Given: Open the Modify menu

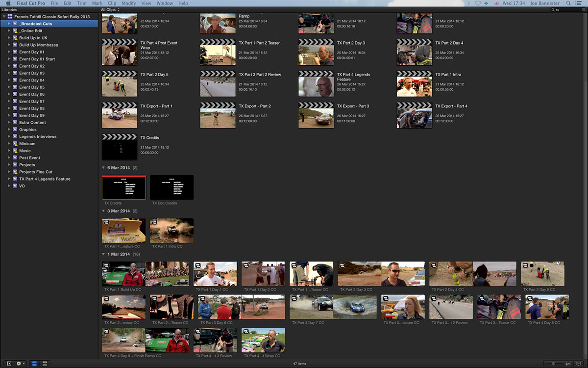Looking at the screenshot, I should (x=129, y=3).
